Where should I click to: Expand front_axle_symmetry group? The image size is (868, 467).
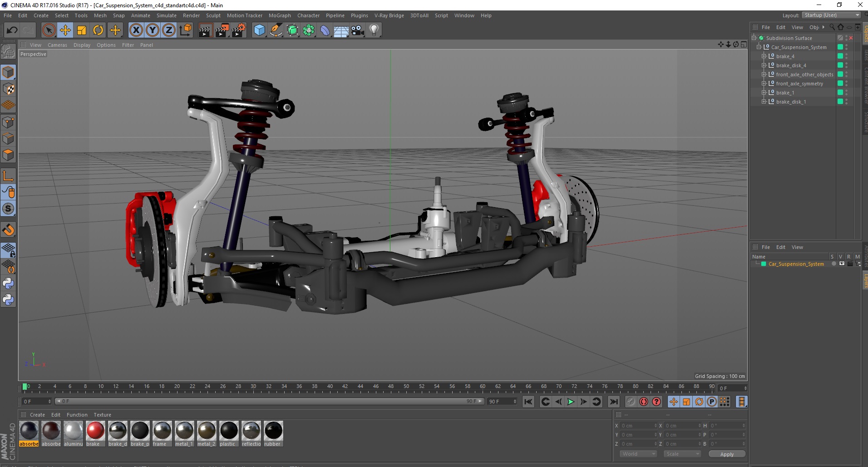[764, 84]
